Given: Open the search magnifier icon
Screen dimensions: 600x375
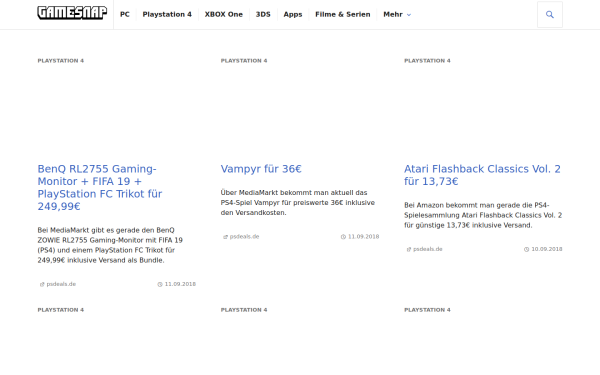Looking at the screenshot, I should (550, 15).
